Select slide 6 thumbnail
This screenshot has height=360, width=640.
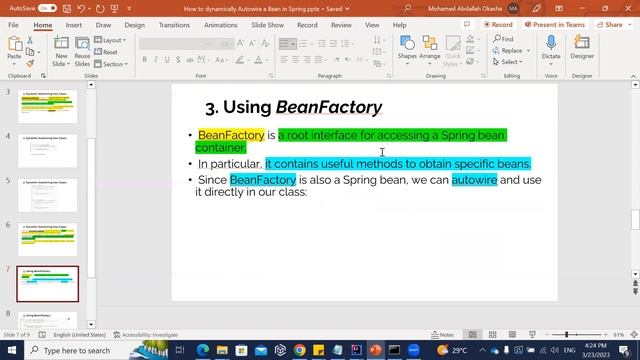(47, 239)
